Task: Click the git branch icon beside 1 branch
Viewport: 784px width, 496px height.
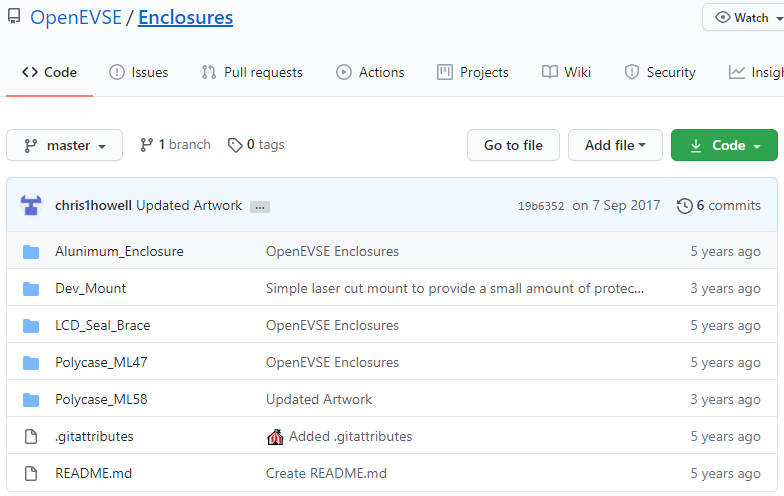Action: (x=146, y=145)
